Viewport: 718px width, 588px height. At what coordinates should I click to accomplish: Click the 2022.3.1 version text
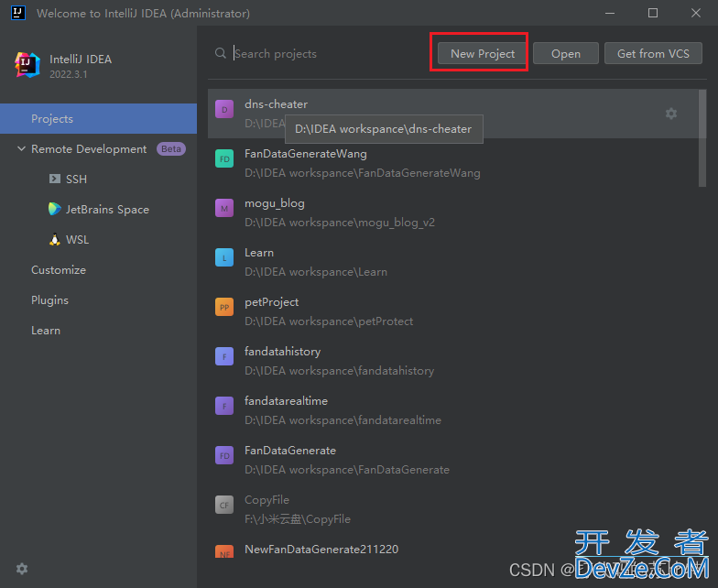click(x=68, y=74)
